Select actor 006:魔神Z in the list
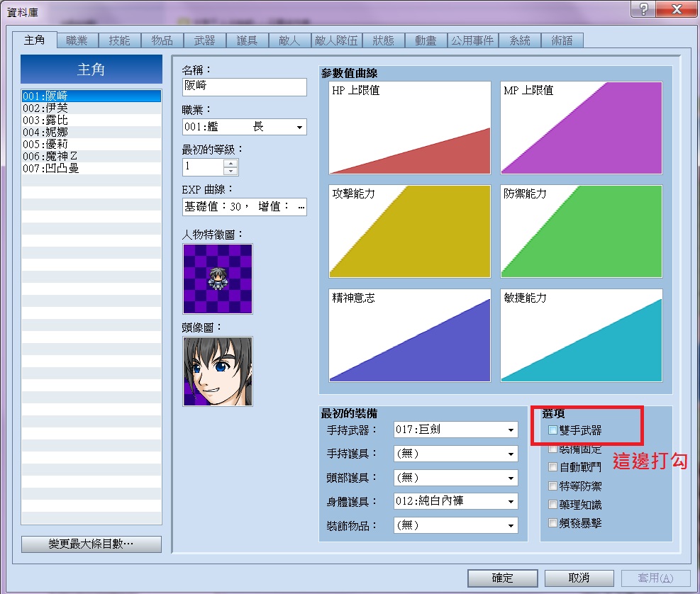The height and width of the screenshot is (594, 700). 91,156
